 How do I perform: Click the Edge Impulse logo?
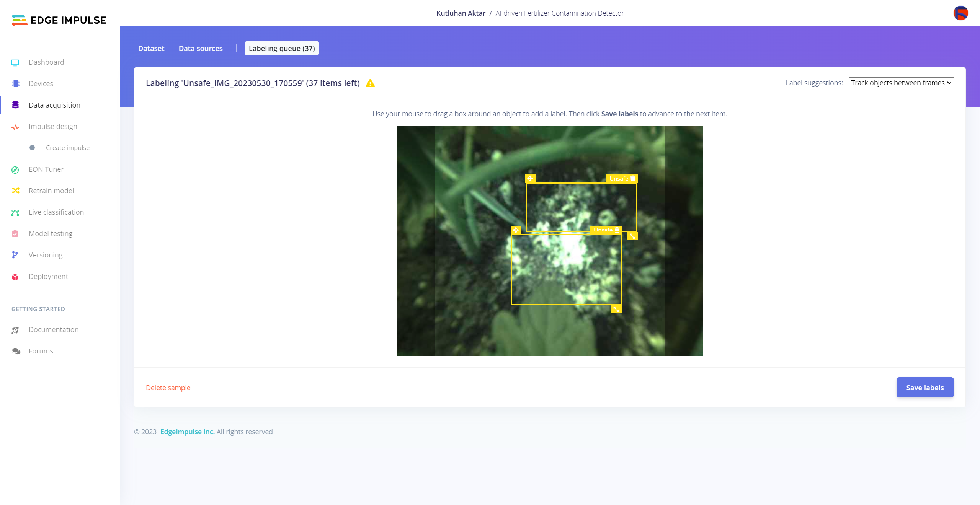(x=59, y=20)
